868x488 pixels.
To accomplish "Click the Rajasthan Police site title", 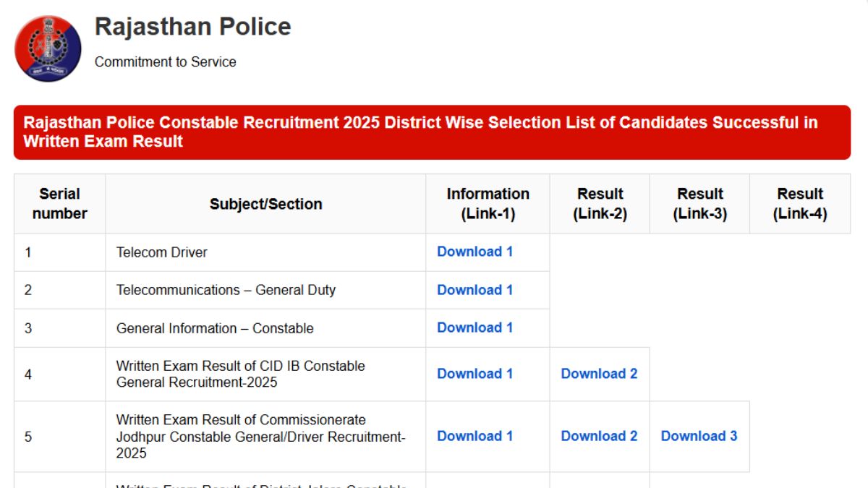I will point(192,27).
